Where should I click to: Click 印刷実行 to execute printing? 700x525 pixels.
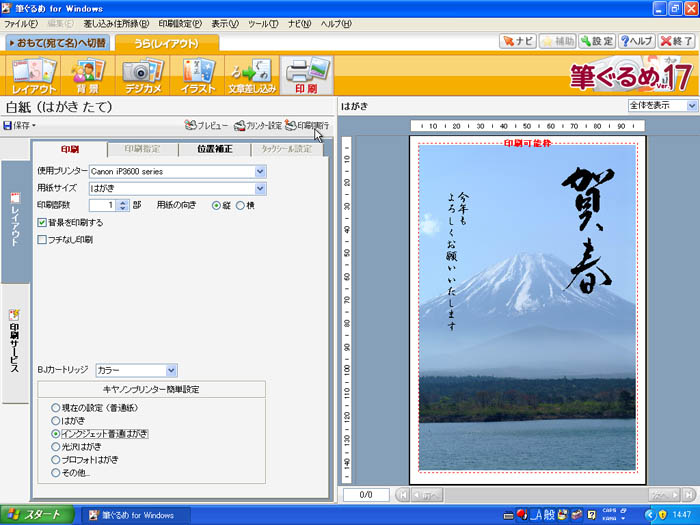307,126
